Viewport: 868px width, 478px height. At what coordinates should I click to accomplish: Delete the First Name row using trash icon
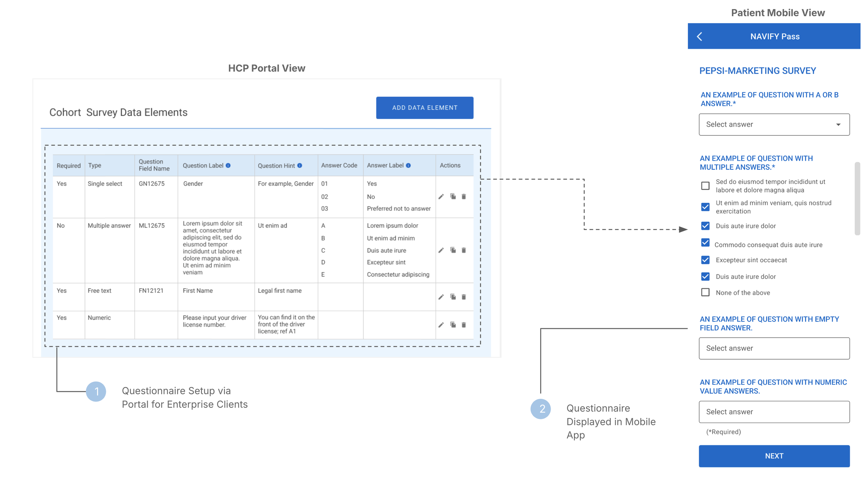pyautogui.click(x=464, y=297)
